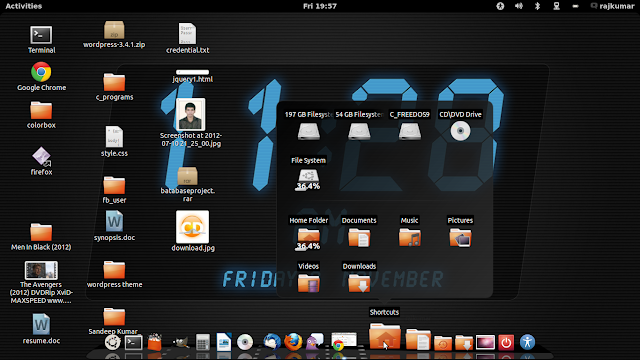640x360 pixels.
Task: Select the synopsis.doc document
Action: click(114, 222)
